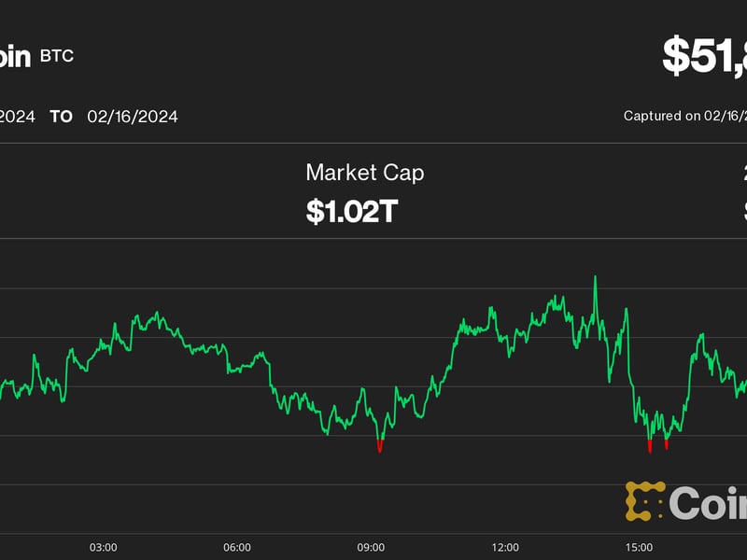Click the large $51,8 price value
The height and width of the screenshot is (560, 747).
[x=704, y=56]
